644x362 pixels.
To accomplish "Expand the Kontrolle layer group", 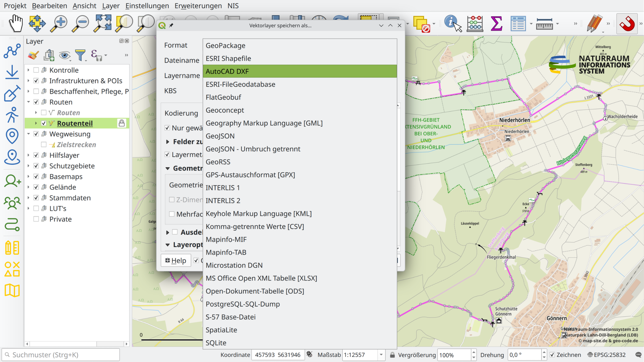I will 28,70.
